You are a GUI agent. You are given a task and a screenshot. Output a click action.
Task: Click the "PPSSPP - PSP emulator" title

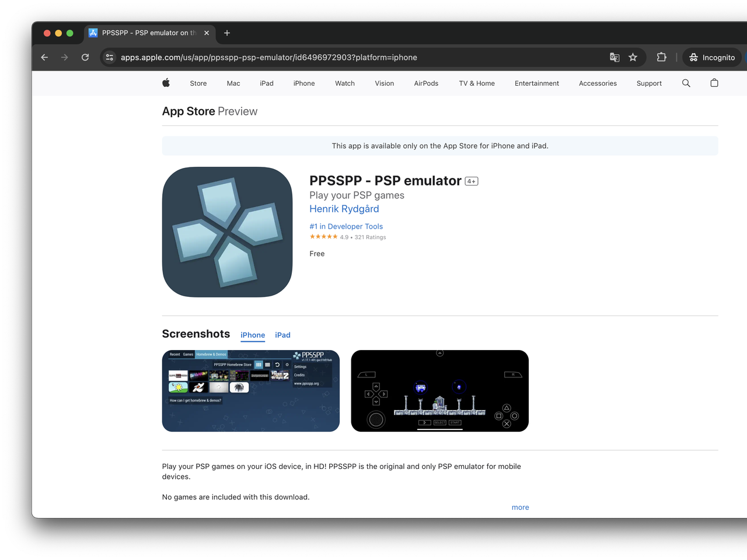pos(385,181)
